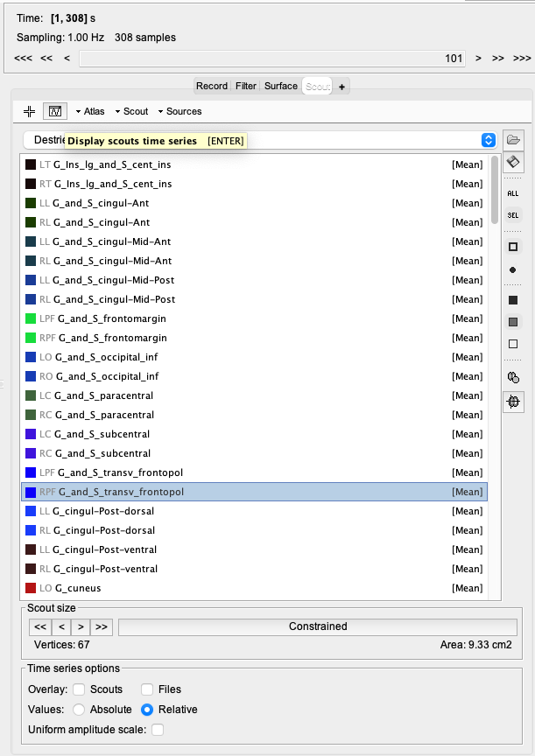Screen dimensions: 535x756
Task: Select scout LL G_and_S_cingul-Ant
Action: point(254,203)
